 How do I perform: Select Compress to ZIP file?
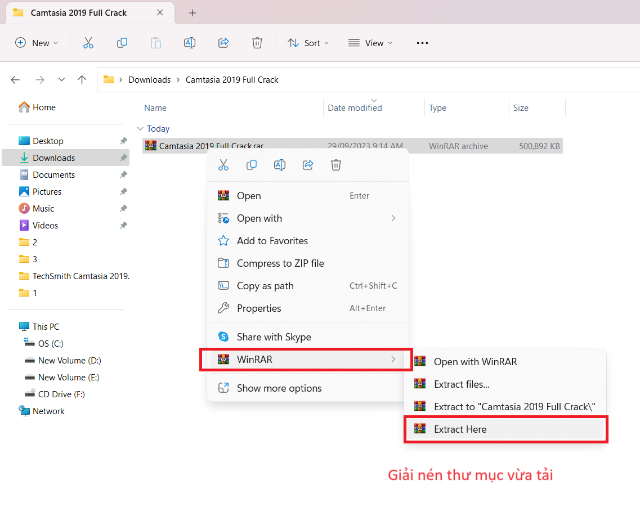(x=308, y=263)
